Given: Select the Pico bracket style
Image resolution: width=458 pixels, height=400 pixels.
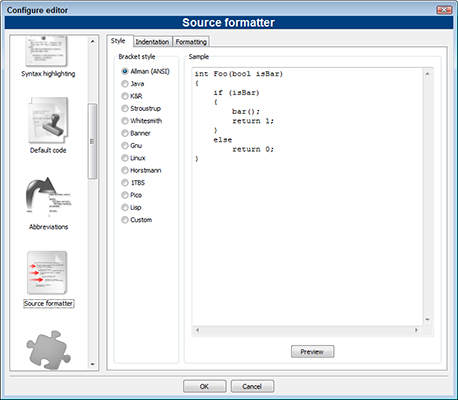Looking at the screenshot, I should (132, 195).
